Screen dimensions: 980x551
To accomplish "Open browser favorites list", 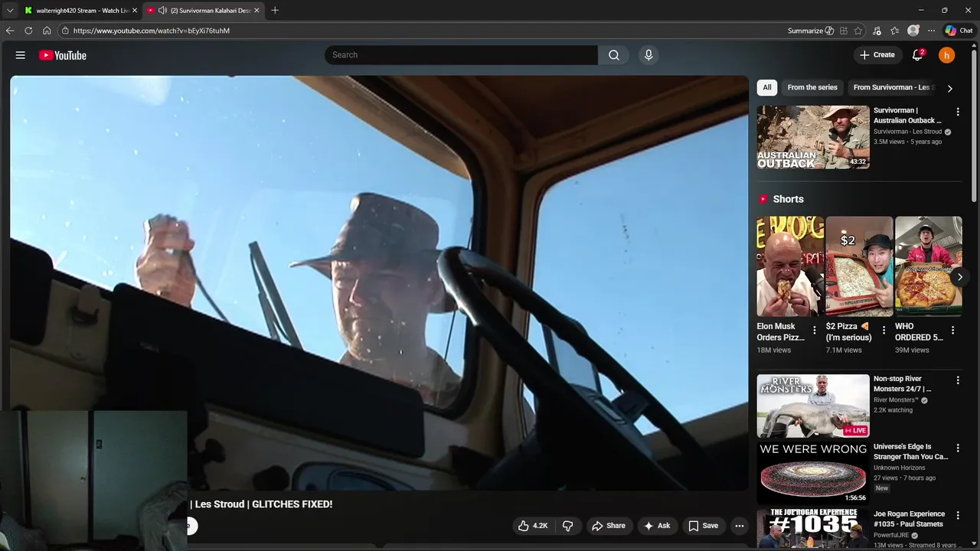I will pyautogui.click(x=894, y=31).
